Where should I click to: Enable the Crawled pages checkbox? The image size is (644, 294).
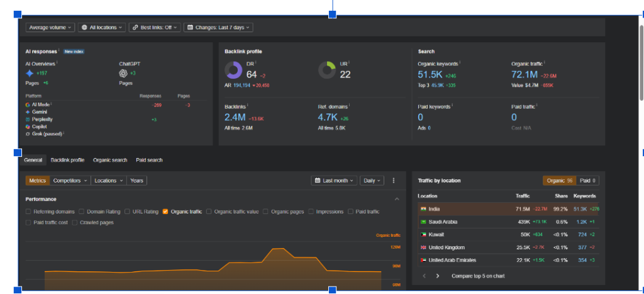tap(75, 222)
